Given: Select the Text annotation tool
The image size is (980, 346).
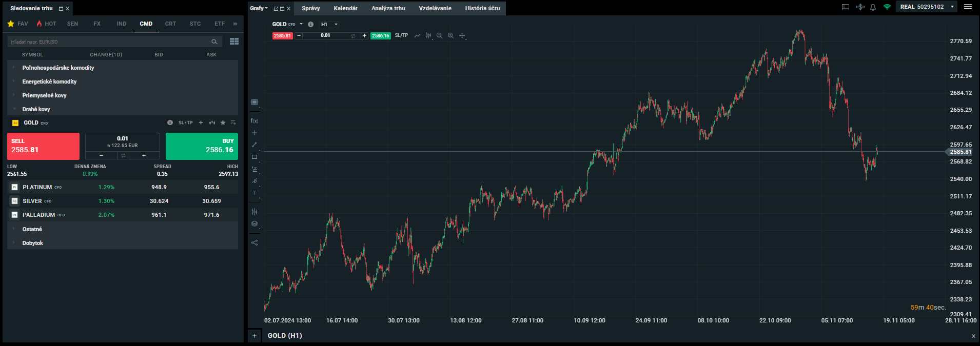Looking at the screenshot, I should point(254,193).
